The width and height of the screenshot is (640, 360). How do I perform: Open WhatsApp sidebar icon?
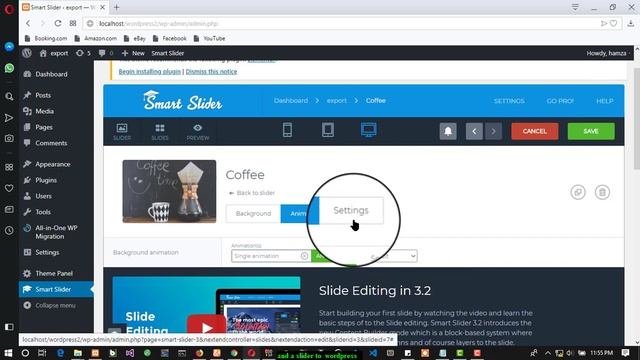pyautogui.click(x=9, y=68)
